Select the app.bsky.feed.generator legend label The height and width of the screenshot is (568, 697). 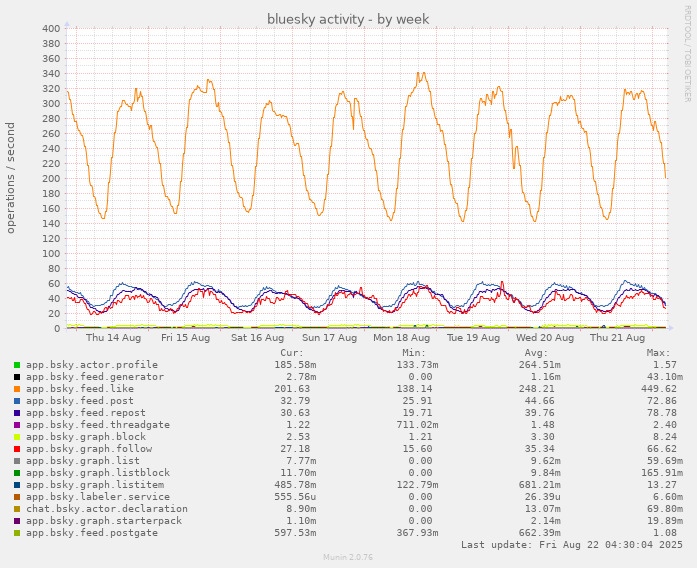[95, 377]
